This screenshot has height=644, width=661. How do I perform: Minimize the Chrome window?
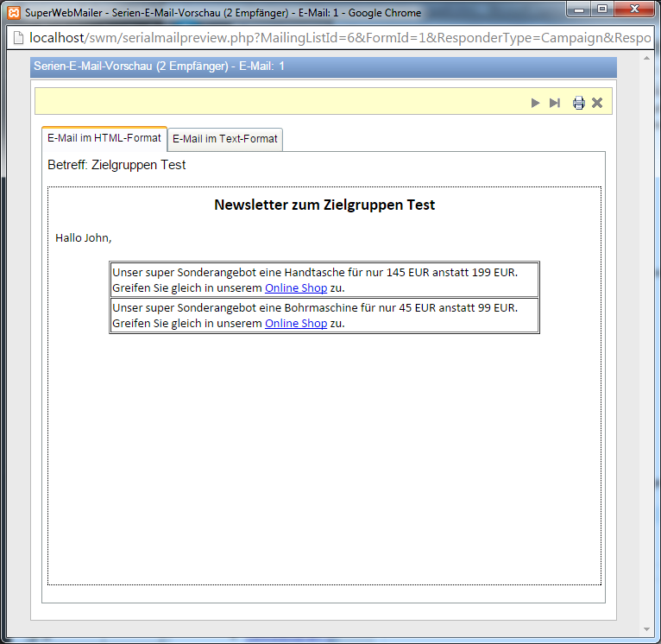pyautogui.click(x=579, y=9)
